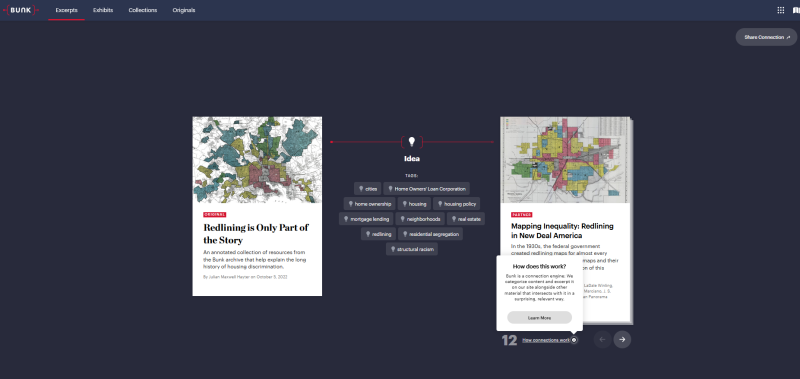Screen dimensions: 800x379
Task: Go to previous connection arrow
Action: 603,339
